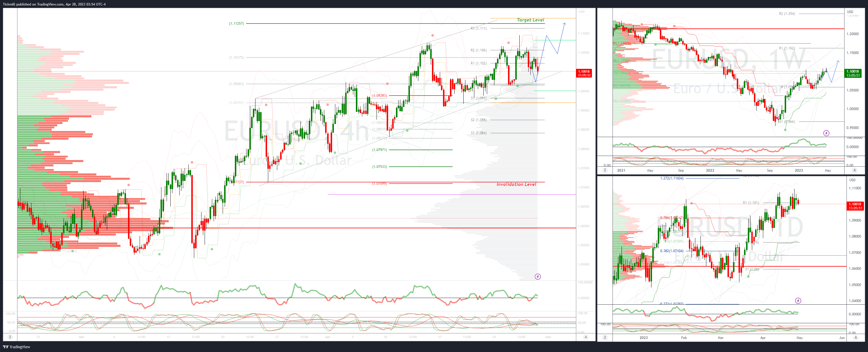Toggle auto-scale A button on the 4h chart
The image size is (868, 352).
(x=586, y=337)
